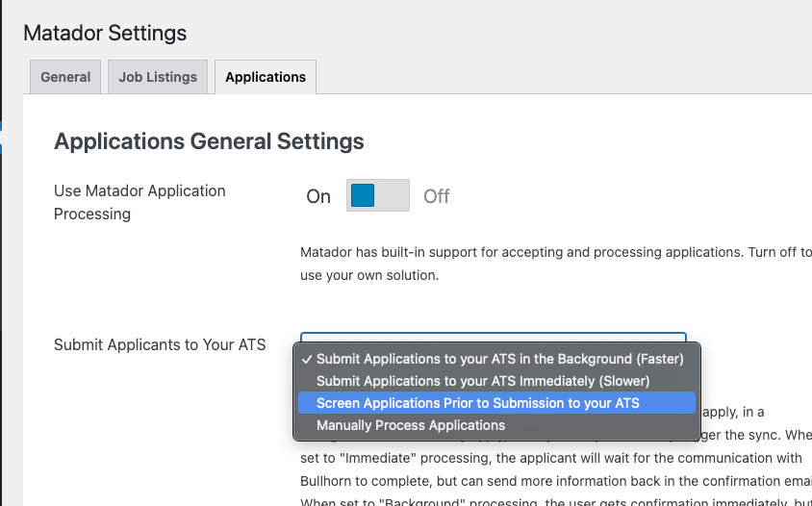
Task: Click the blue handle of the toggle
Action: 363,196
